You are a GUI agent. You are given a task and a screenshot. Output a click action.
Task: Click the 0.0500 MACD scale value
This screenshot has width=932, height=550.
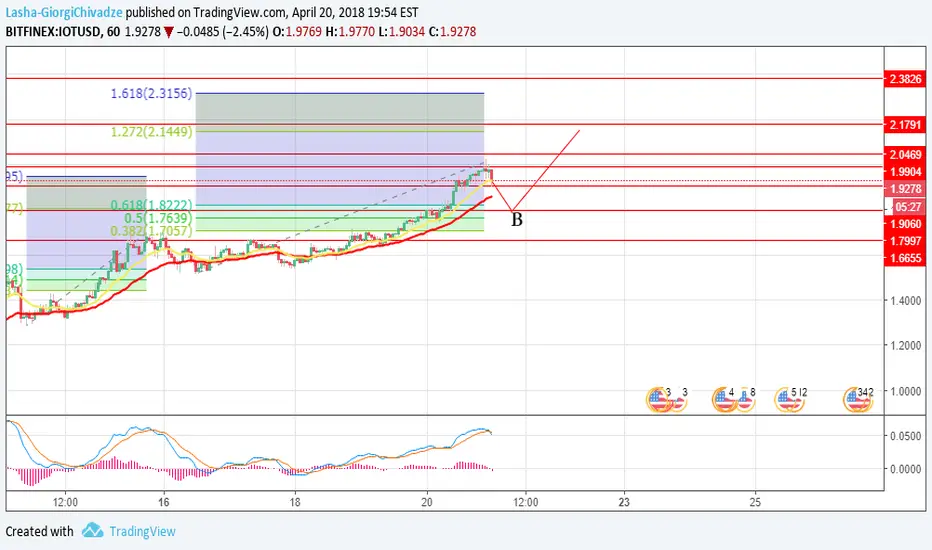[x=906, y=436]
